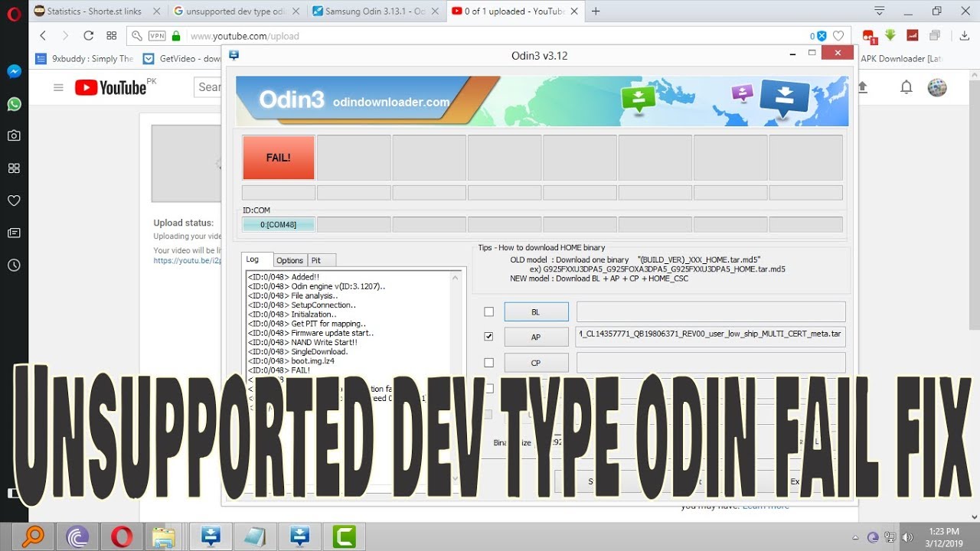Screen dimensions: 980x551
Task: Switch to the Options tab in Odin
Action: click(290, 260)
